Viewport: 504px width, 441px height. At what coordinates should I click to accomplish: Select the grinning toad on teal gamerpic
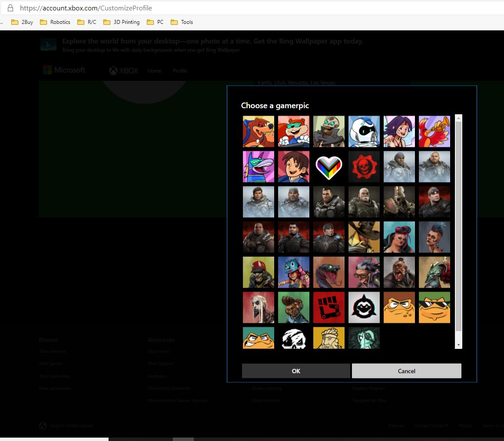click(259, 338)
